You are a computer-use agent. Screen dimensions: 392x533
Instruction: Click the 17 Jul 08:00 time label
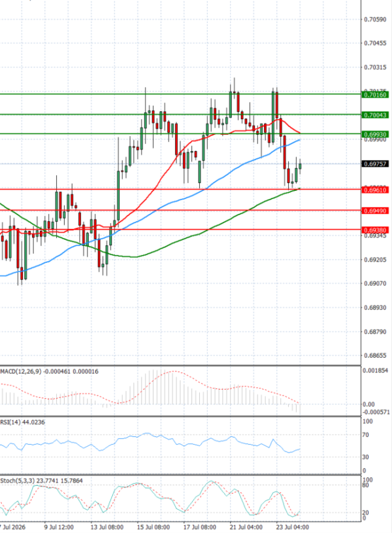point(200,527)
